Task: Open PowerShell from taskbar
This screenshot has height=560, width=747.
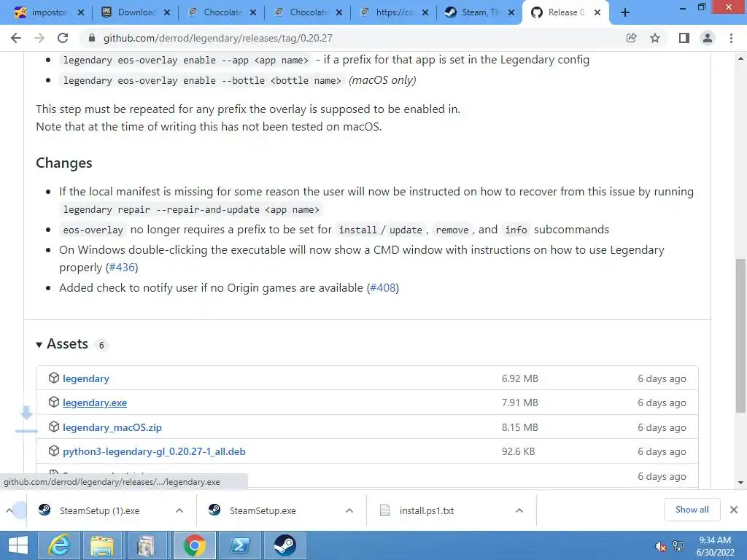Action: (x=239, y=545)
